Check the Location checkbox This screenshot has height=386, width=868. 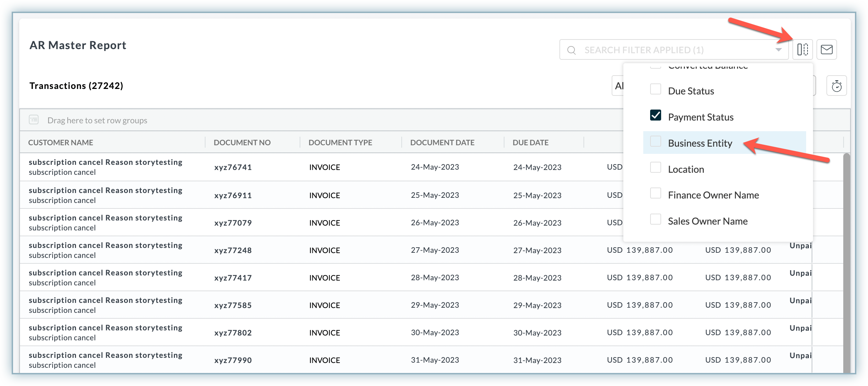coord(656,167)
